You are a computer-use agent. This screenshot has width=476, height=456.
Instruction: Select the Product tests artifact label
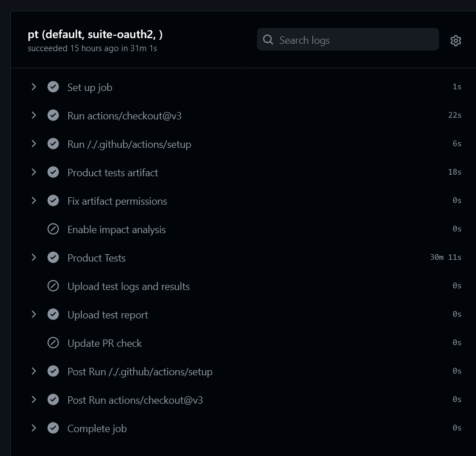click(x=113, y=173)
